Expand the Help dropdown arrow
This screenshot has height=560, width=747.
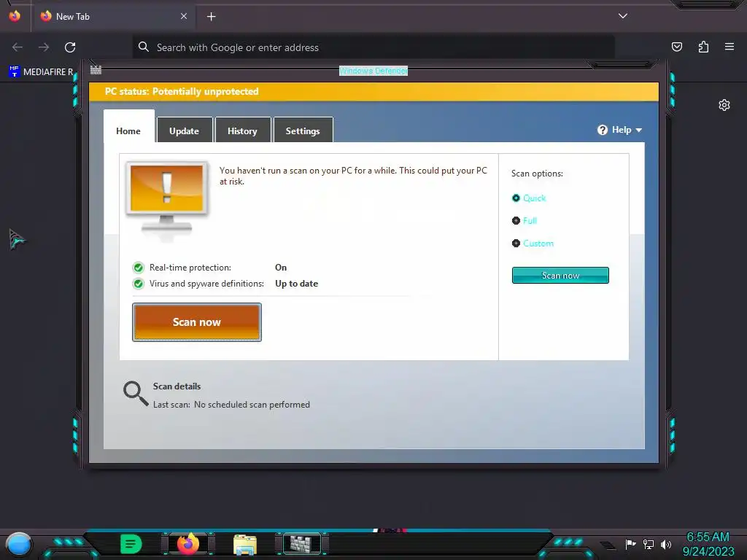(x=639, y=130)
